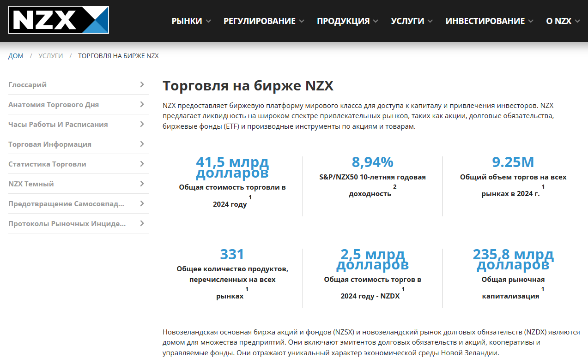Click the Торговля на бирже NZX heading
Viewport: 588px width, 364px height.
click(x=248, y=86)
